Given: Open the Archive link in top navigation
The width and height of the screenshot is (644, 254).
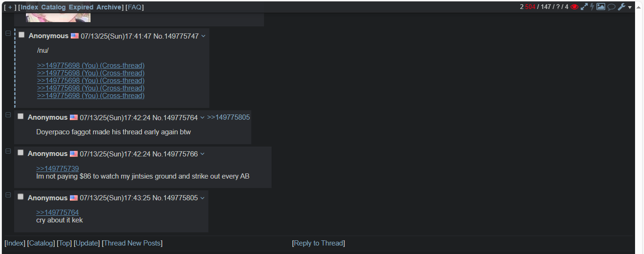Looking at the screenshot, I should point(109,7).
